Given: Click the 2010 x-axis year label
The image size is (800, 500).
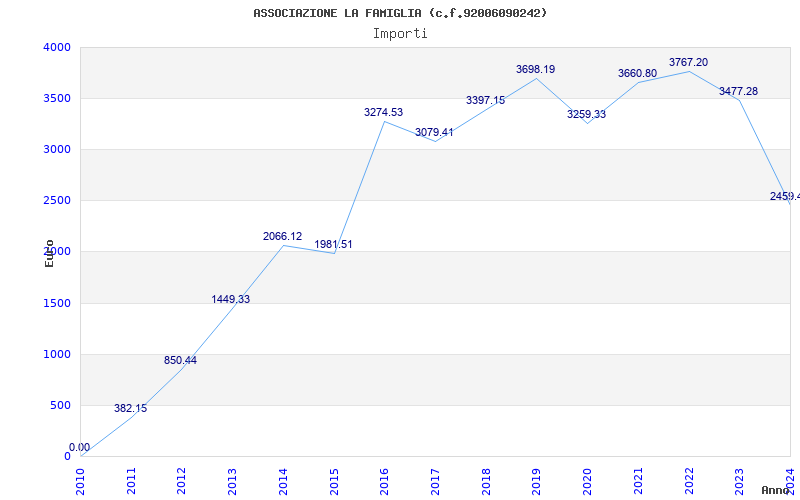Looking at the screenshot, I should (x=81, y=481).
